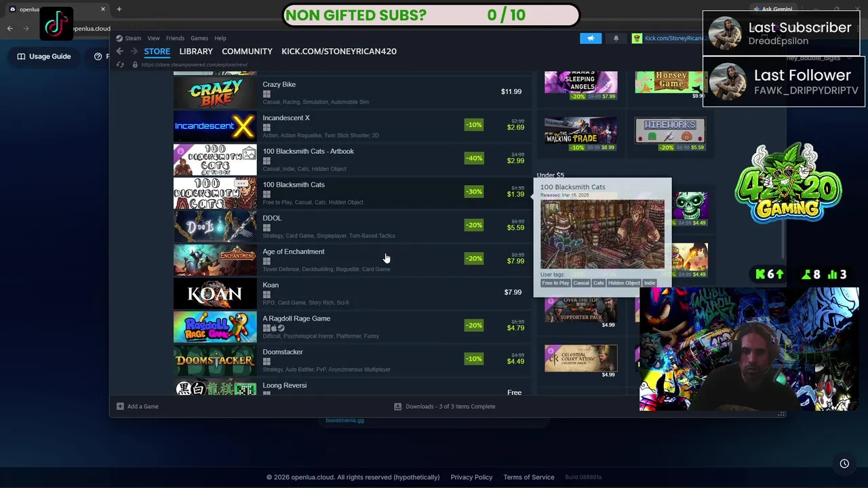Open Mama's Sleeping Angels capsule
Viewport: 868px width, 488px height.
click(x=581, y=82)
